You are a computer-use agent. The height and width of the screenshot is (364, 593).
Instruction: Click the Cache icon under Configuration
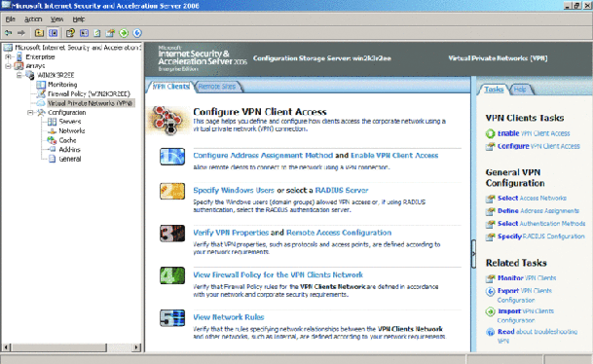[52, 140]
